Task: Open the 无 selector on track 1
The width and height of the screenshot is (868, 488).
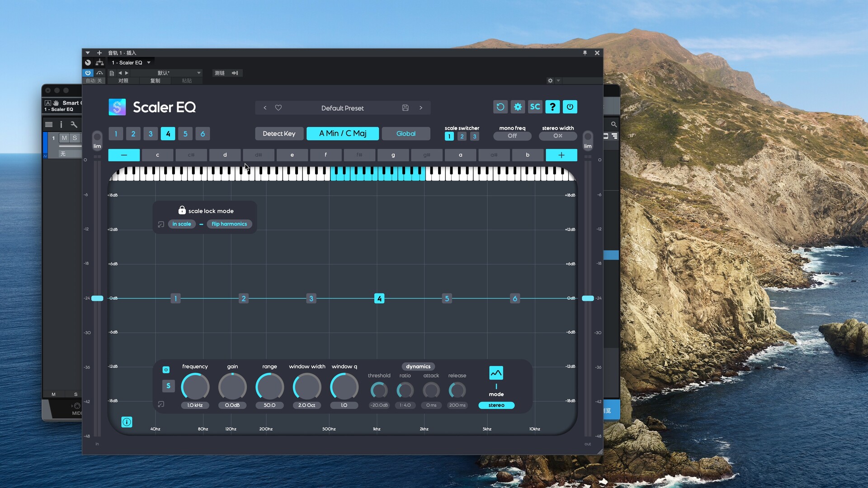Action: click(70, 154)
